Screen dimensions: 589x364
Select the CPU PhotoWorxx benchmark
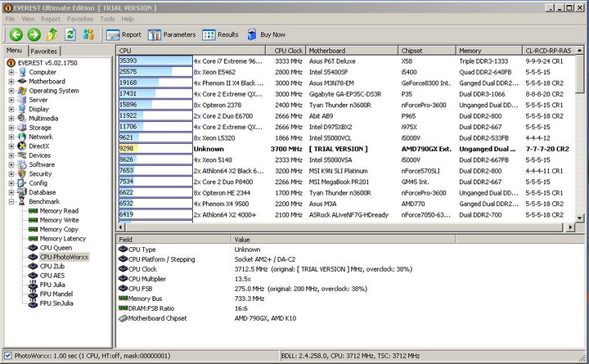click(x=65, y=257)
